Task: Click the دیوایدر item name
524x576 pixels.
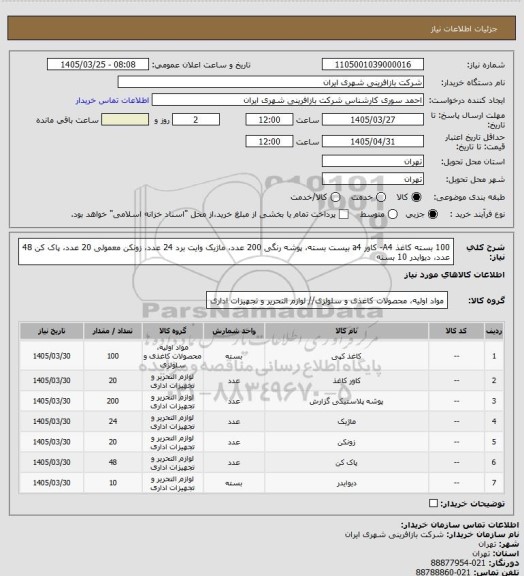Action: point(346,483)
